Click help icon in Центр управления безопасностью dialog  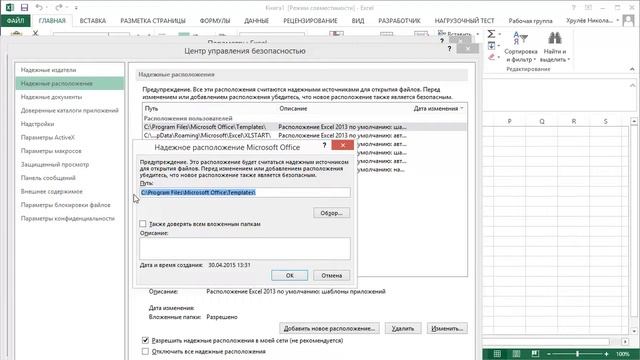[x=449, y=49]
